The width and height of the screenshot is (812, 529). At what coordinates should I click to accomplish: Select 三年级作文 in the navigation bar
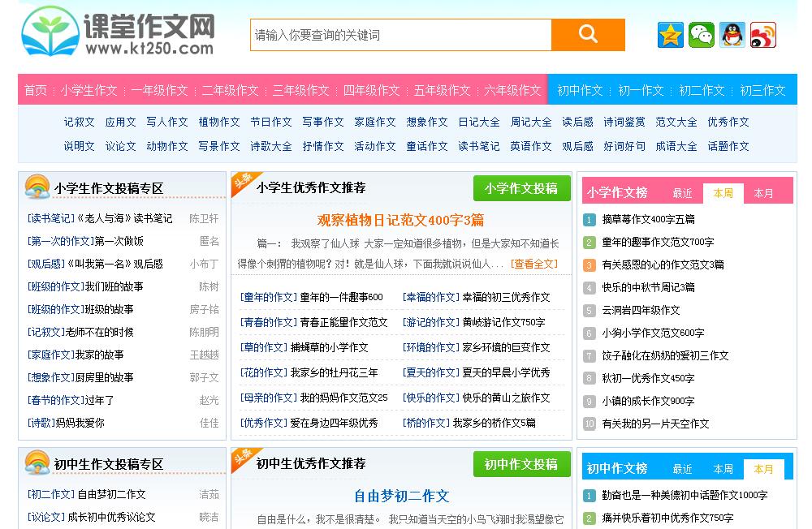click(300, 90)
